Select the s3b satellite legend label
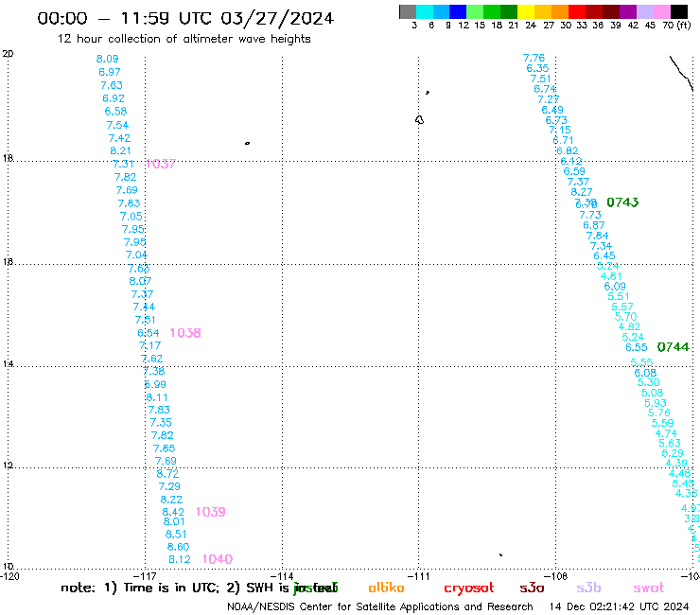 (x=588, y=588)
